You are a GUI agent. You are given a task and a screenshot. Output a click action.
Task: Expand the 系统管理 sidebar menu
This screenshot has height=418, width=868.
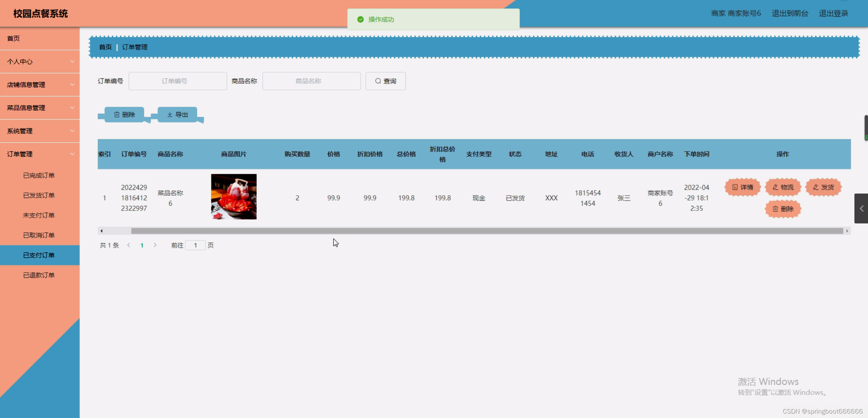(40, 131)
